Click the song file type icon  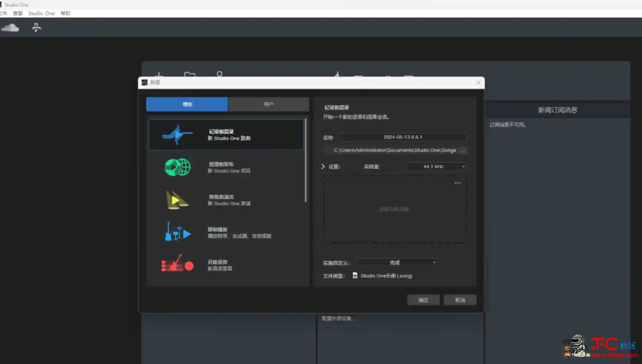tap(355, 276)
